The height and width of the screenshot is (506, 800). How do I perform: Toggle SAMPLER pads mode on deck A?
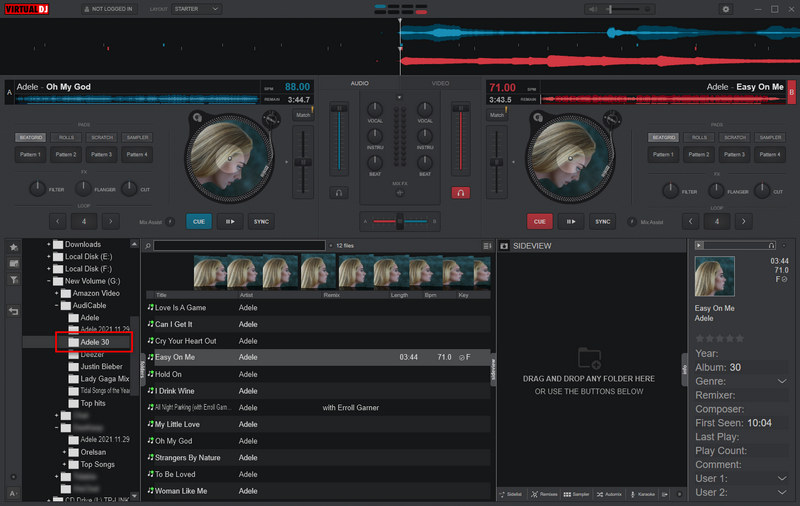pyautogui.click(x=137, y=137)
